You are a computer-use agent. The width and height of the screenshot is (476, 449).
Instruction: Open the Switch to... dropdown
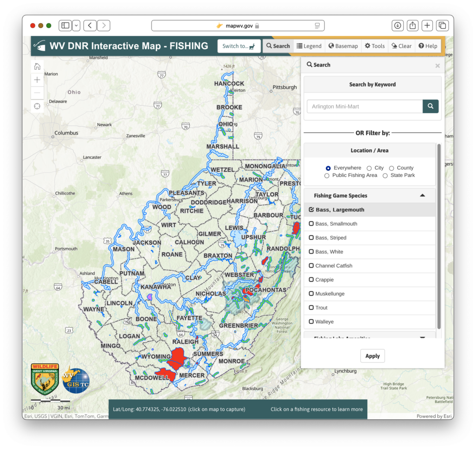click(238, 46)
